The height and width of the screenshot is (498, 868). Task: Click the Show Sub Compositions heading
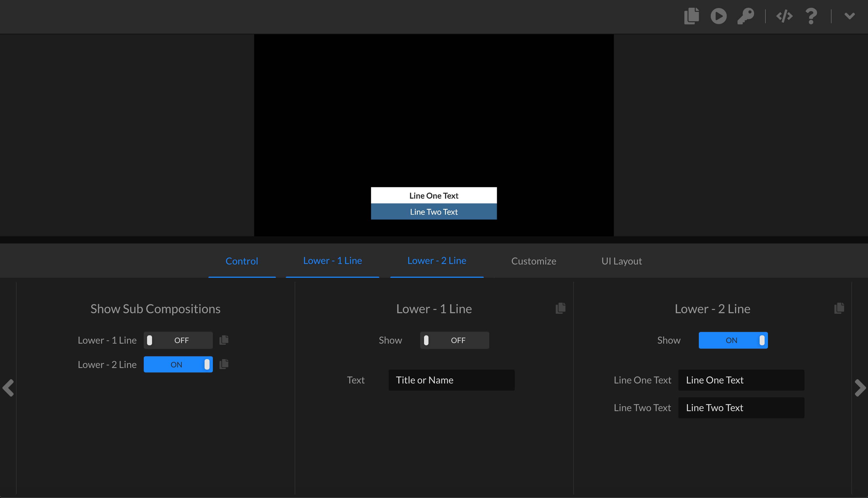[155, 309]
